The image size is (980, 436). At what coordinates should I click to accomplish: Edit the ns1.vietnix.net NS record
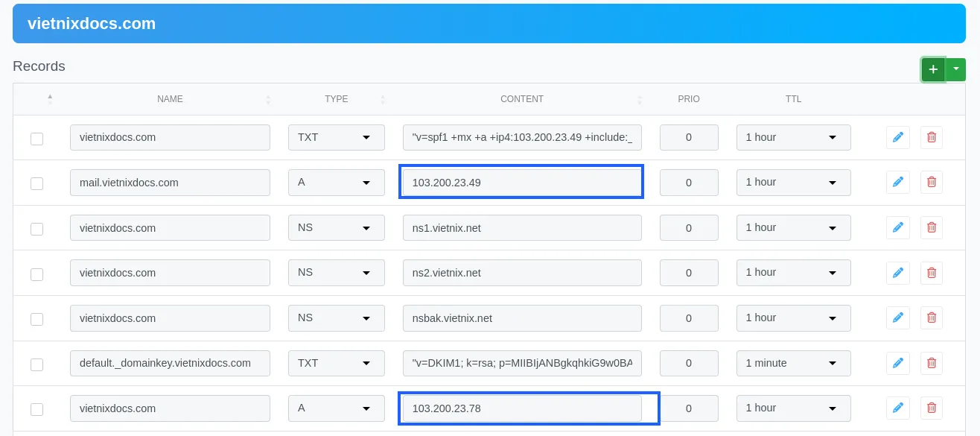pos(898,227)
